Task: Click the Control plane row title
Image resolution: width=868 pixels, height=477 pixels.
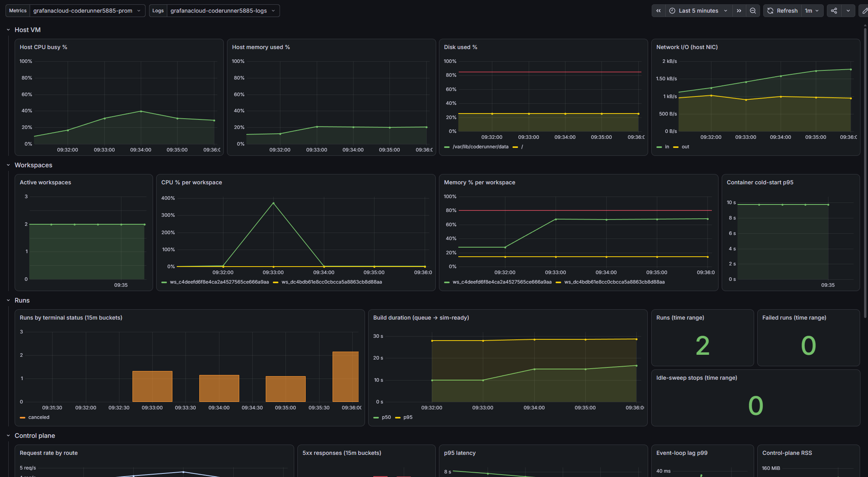Action: click(35, 435)
